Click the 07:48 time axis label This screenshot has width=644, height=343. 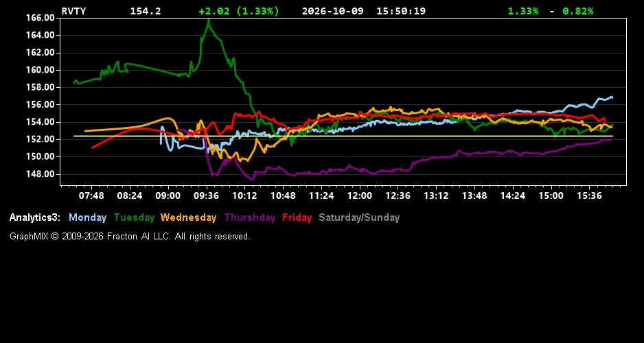click(91, 196)
